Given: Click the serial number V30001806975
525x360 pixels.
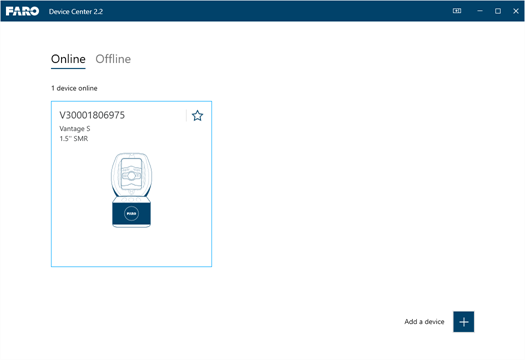Looking at the screenshot, I should (92, 115).
